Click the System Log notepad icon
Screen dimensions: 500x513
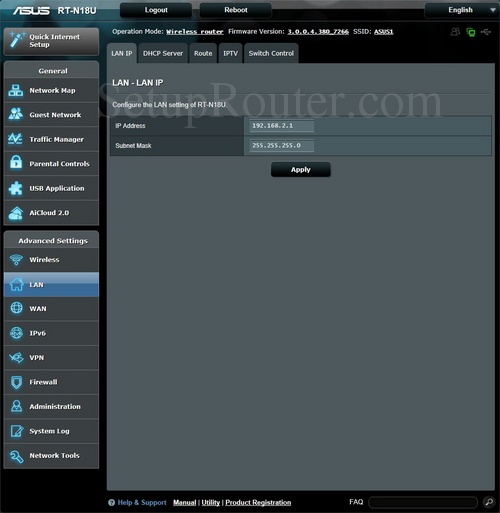pyautogui.click(x=17, y=431)
